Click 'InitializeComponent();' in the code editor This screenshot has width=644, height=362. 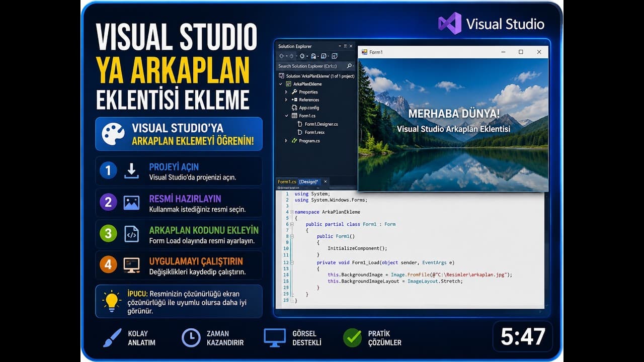(x=357, y=248)
